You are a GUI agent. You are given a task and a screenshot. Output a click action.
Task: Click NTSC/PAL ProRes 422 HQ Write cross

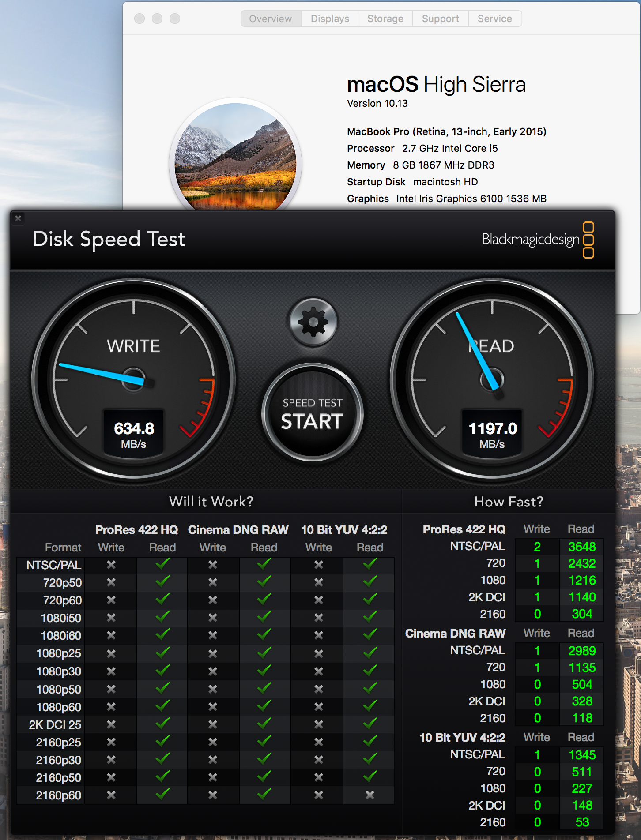tap(111, 565)
